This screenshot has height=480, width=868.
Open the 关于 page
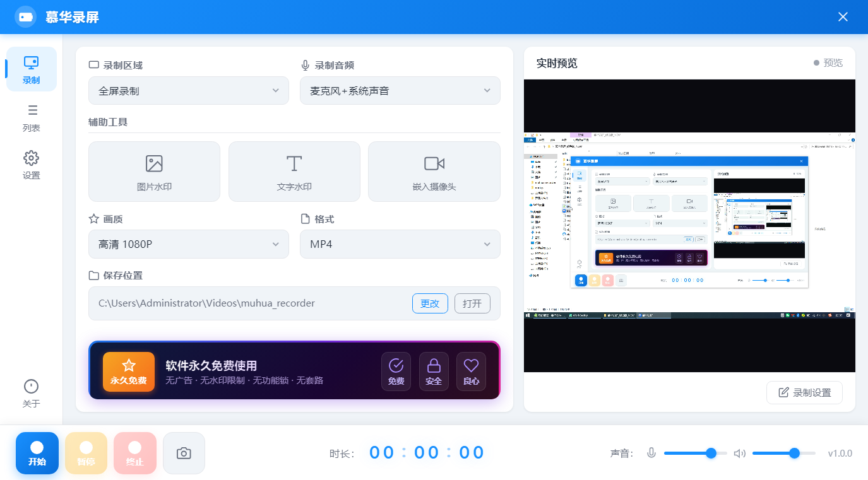31,394
